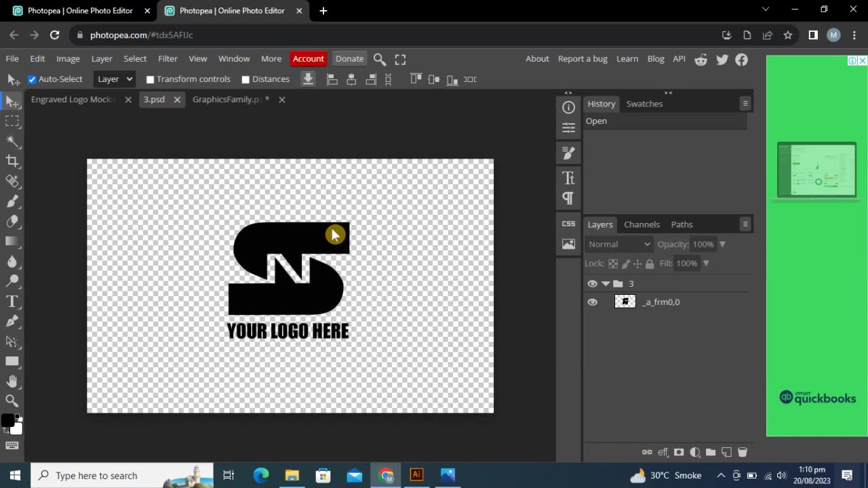Screen dimensions: 868x488
Task: Hide folder 3 with its eye icon
Action: coord(592,284)
